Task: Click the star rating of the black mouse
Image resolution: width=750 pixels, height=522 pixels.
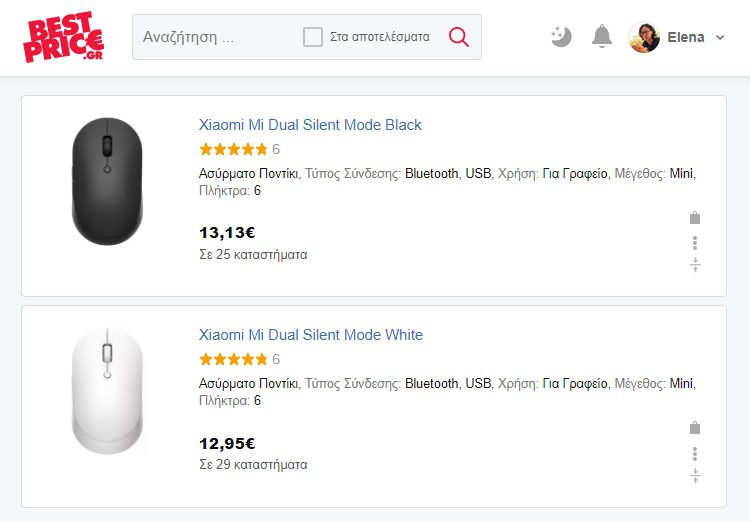Action: tap(233, 149)
